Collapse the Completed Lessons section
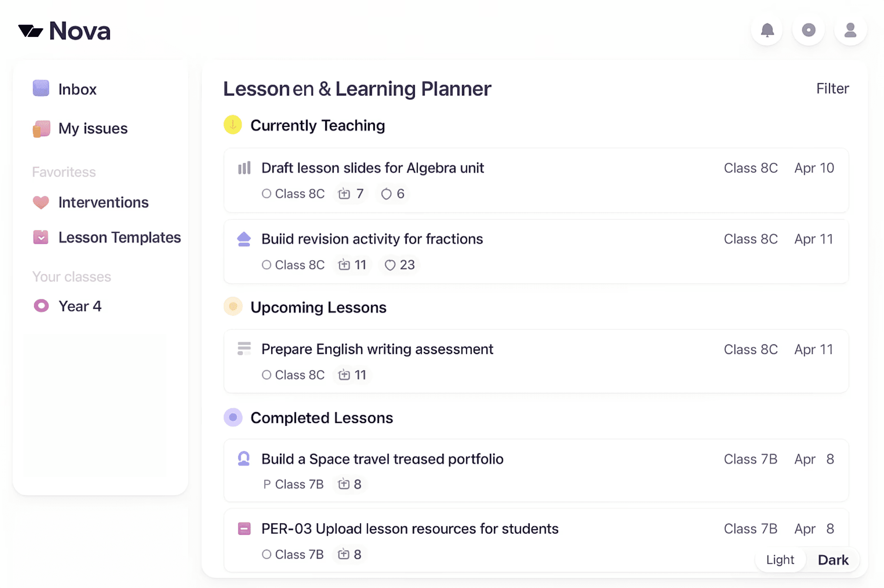This screenshot has height=588, width=884. tap(233, 417)
